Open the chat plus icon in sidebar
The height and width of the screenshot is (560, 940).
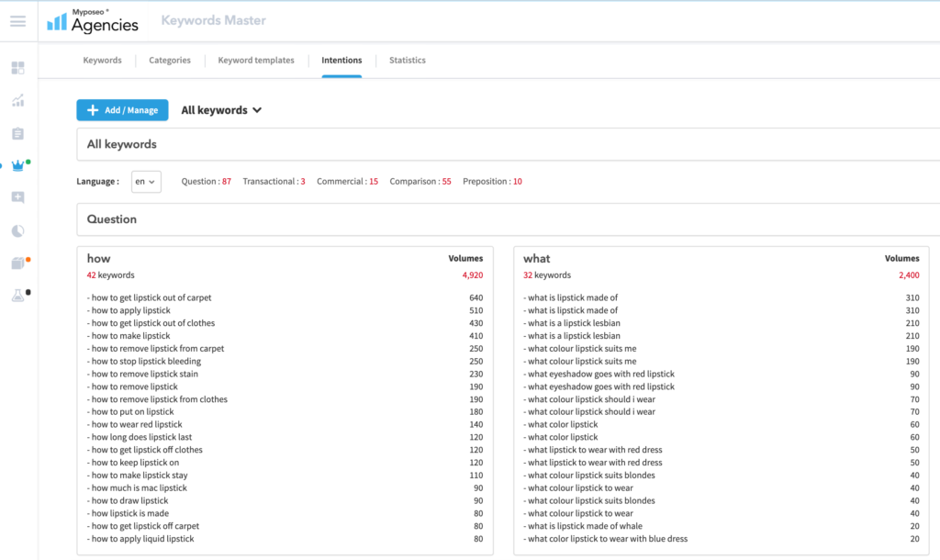click(x=18, y=198)
